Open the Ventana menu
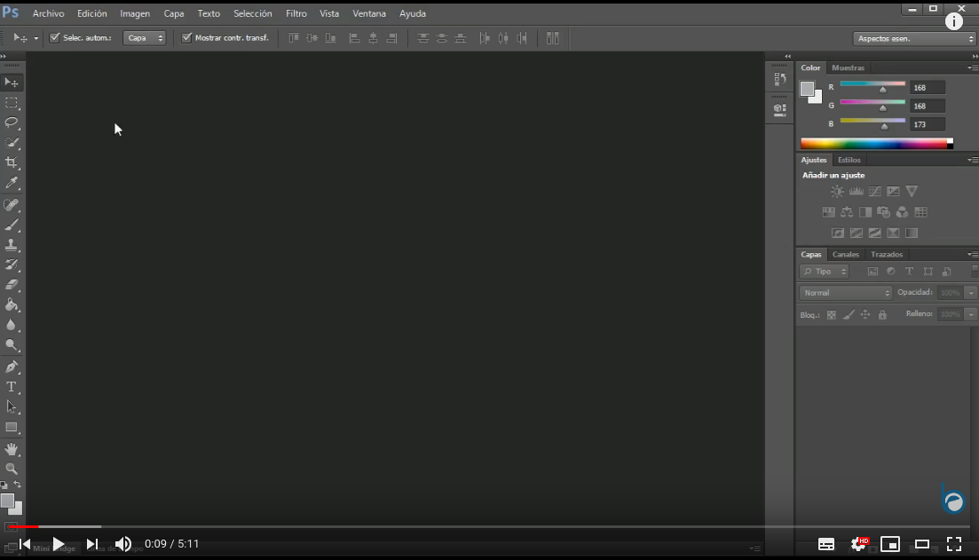Viewport: 979px width, 560px height. tap(369, 13)
